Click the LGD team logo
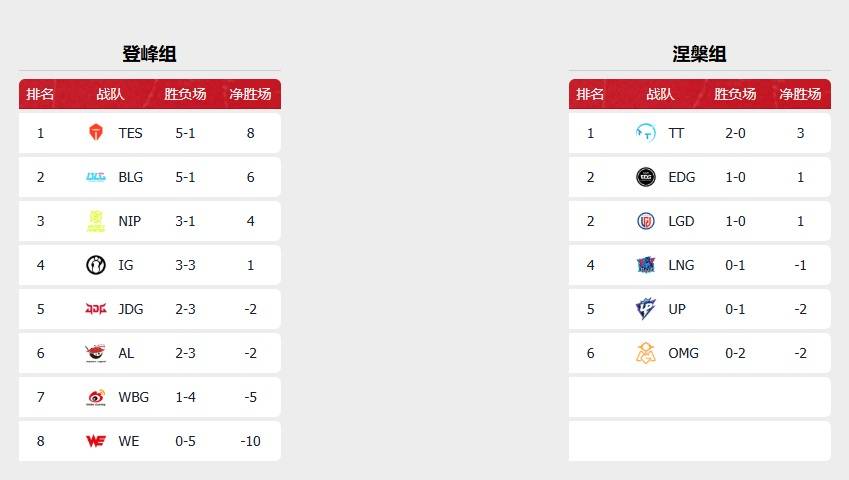 coord(646,221)
